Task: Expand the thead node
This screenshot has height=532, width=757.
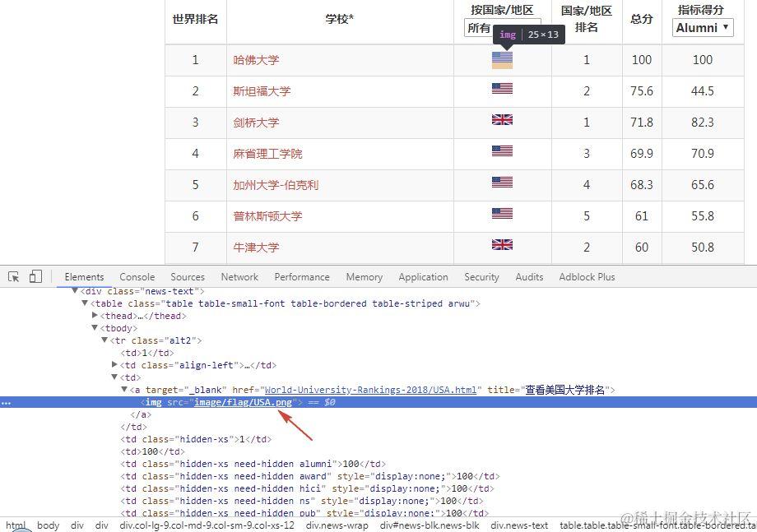Action: [x=95, y=316]
